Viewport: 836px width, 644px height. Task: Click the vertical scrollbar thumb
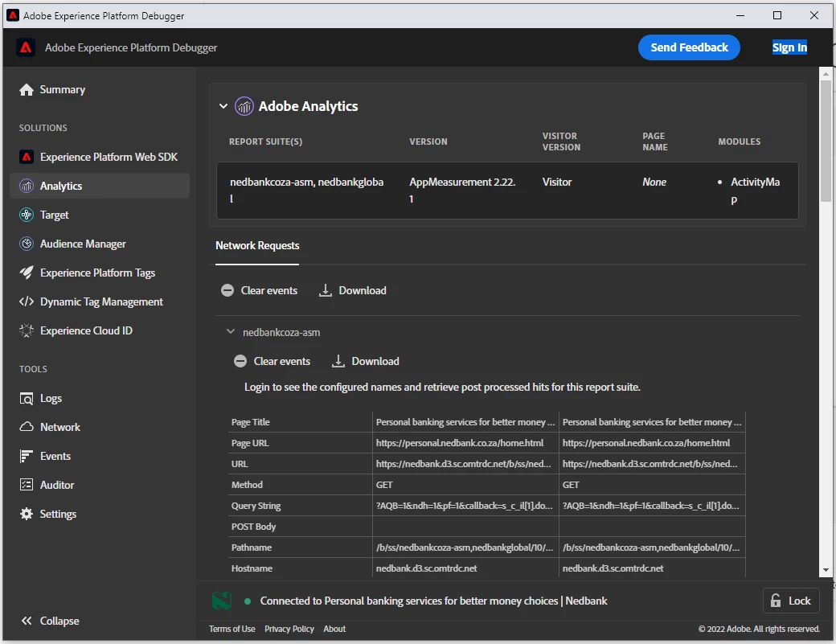826,142
